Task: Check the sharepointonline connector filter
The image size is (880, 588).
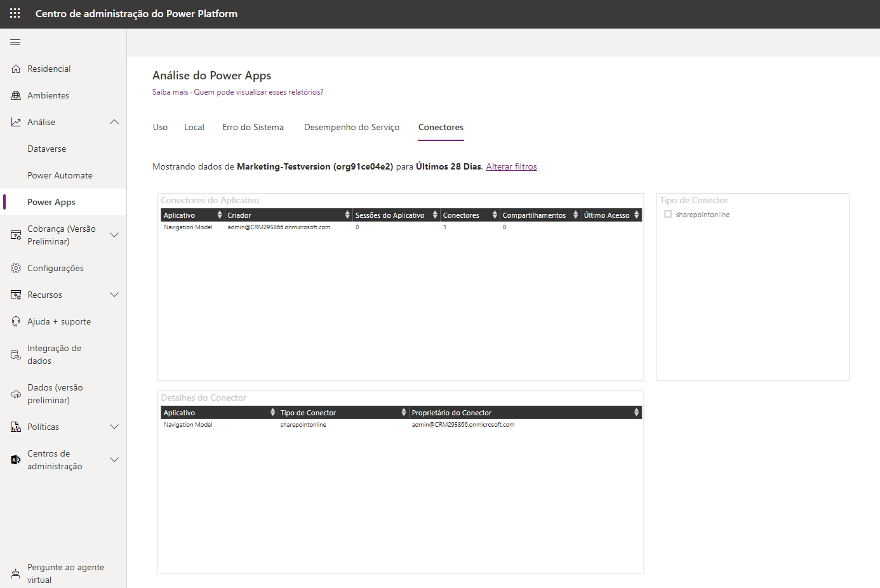Action: tap(668, 215)
